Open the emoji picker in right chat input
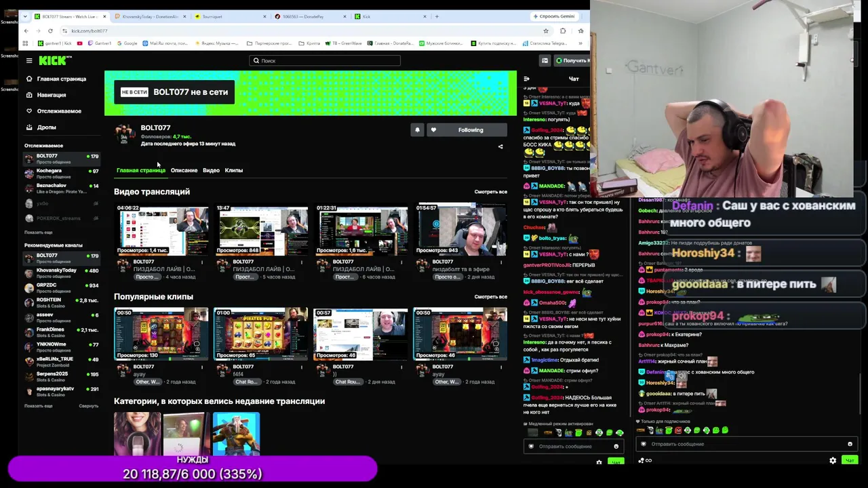 (850, 444)
